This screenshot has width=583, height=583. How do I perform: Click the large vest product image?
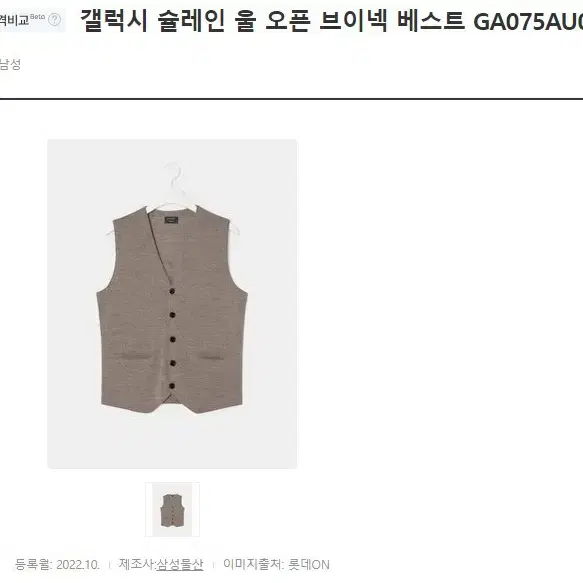pos(172,304)
